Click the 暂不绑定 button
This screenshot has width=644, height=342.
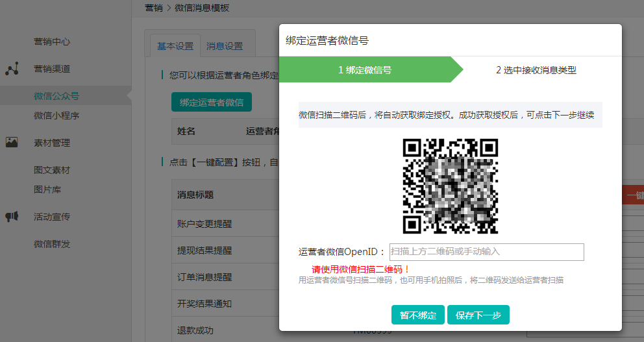click(x=418, y=315)
